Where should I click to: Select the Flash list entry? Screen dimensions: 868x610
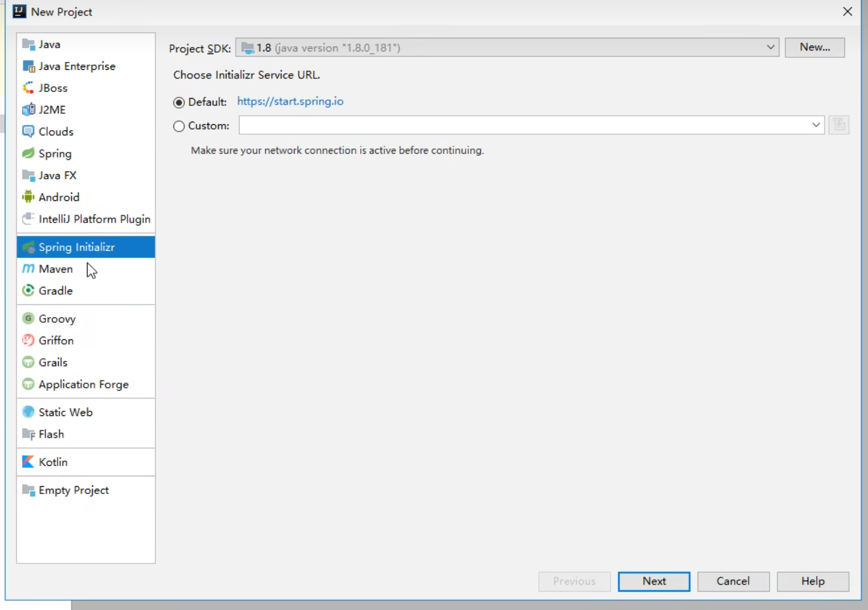click(86, 434)
